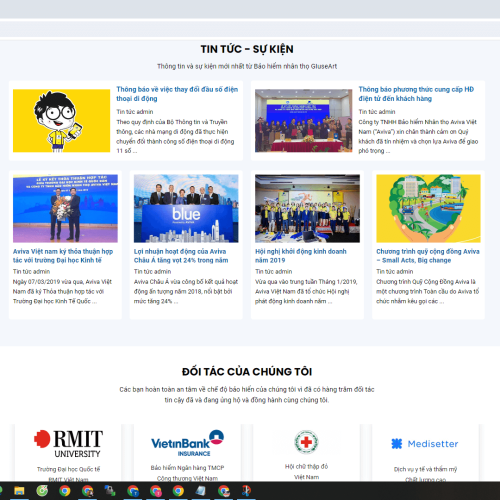Open 'Lợi nhuận hoạt động của Aviva Châu Á' article
This screenshot has height=500, width=500.
coord(181,256)
